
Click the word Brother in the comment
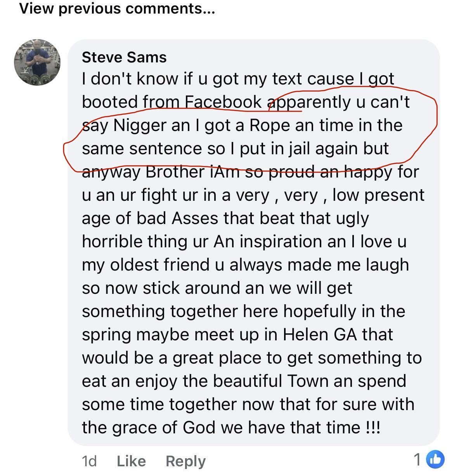tap(175, 172)
